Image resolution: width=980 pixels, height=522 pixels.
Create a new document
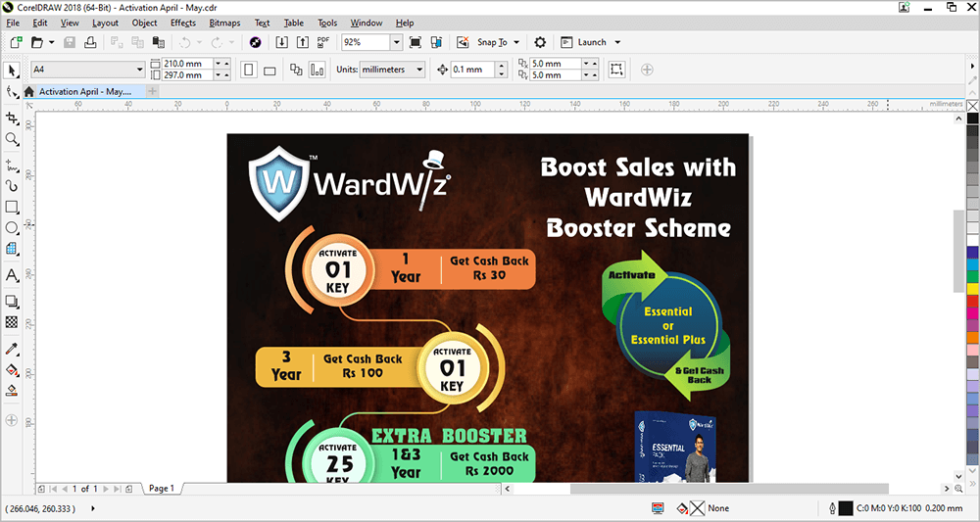17,42
